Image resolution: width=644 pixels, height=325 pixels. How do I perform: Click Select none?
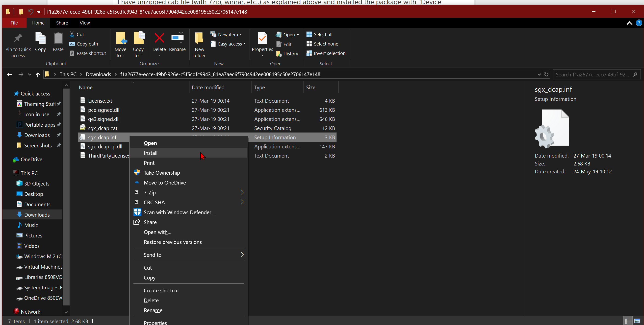322,44
